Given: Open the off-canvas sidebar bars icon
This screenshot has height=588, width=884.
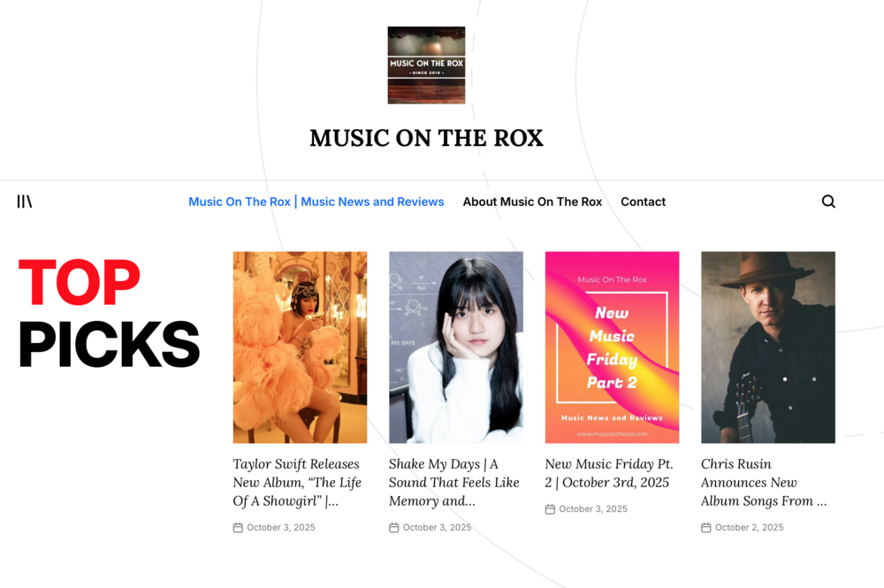Looking at the screenshot, I should pyautogui.click(x=24, y=202).
